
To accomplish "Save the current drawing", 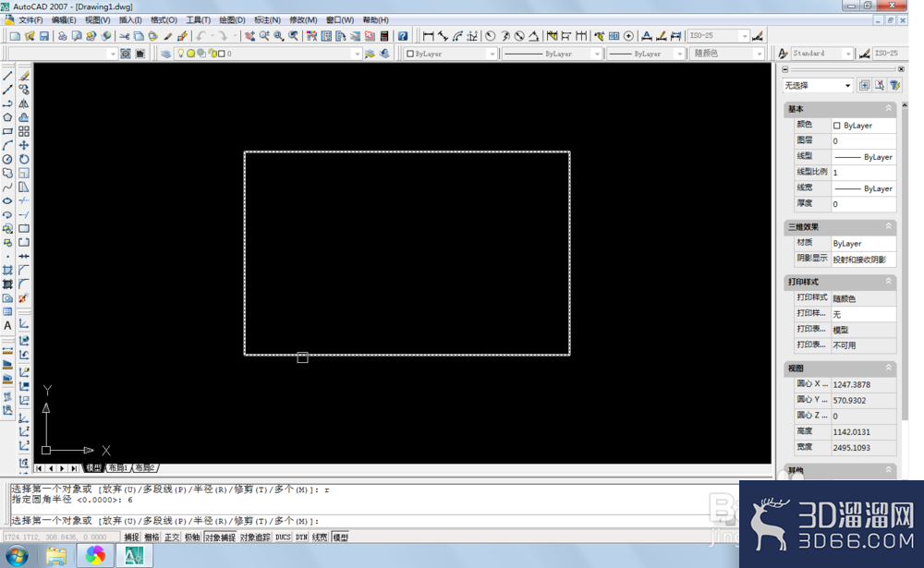I will pos(44,36).
